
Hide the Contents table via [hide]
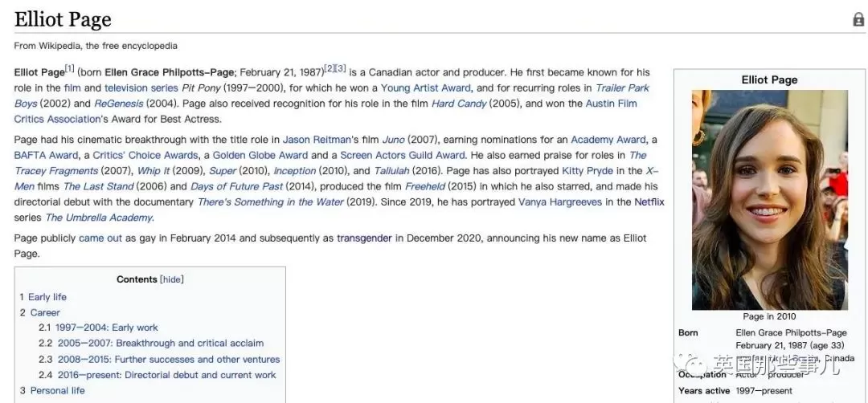coord(172,279)
